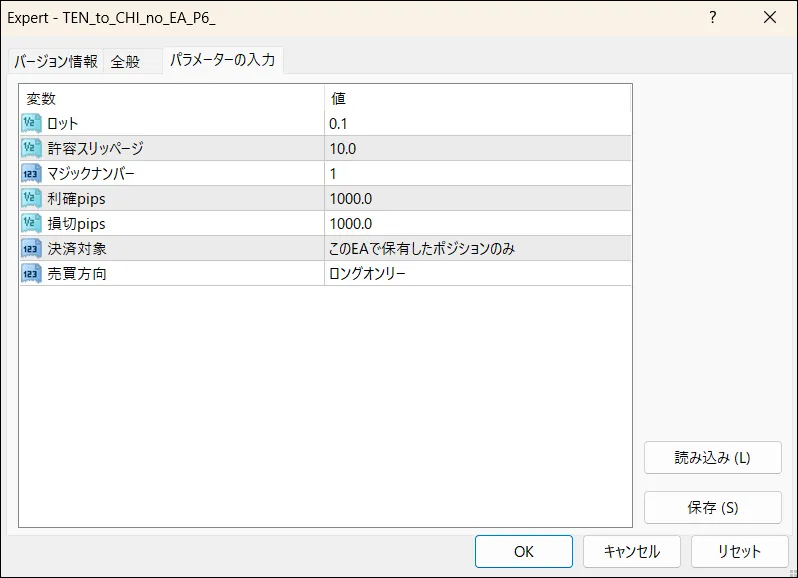Click the リセット button

(740, 551)
